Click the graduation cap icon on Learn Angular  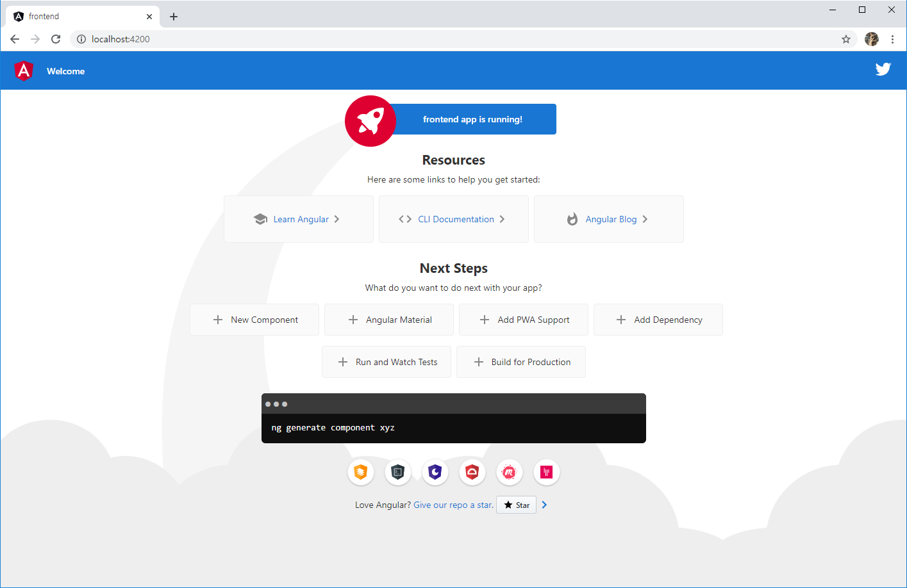pyautogui.click(x=260, y=219)
